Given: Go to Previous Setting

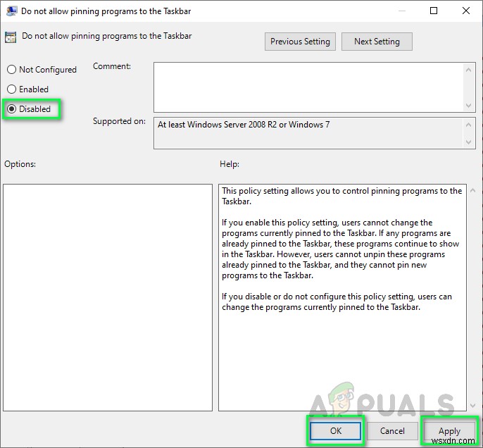Looking at the screenshot, I should coord(300,42).
